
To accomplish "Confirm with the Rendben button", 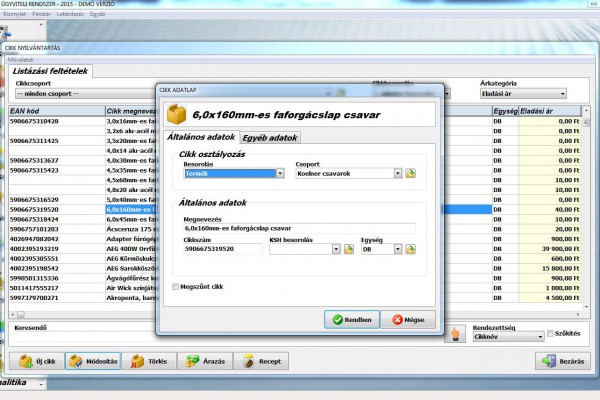I will click(350, 320).
